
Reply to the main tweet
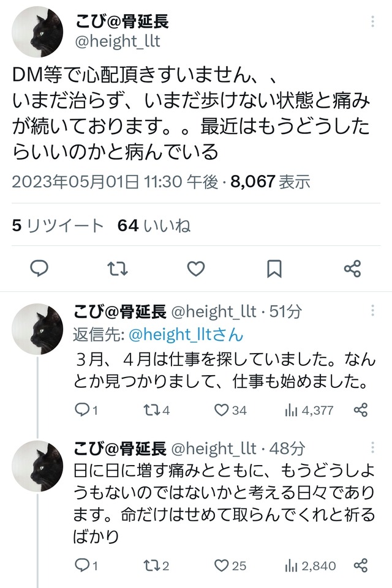tap(39, 269)
